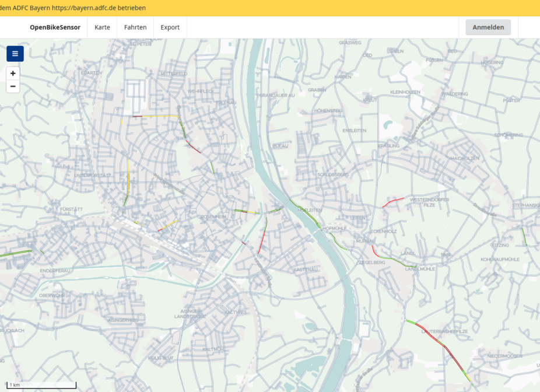This screenshot has width=540, height=392.
Task: Click the Kastenau district label
Action: (306, 269)
